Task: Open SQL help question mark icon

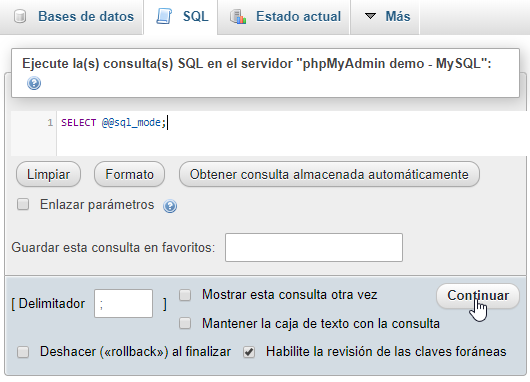Action: click(x=34, y=83)
